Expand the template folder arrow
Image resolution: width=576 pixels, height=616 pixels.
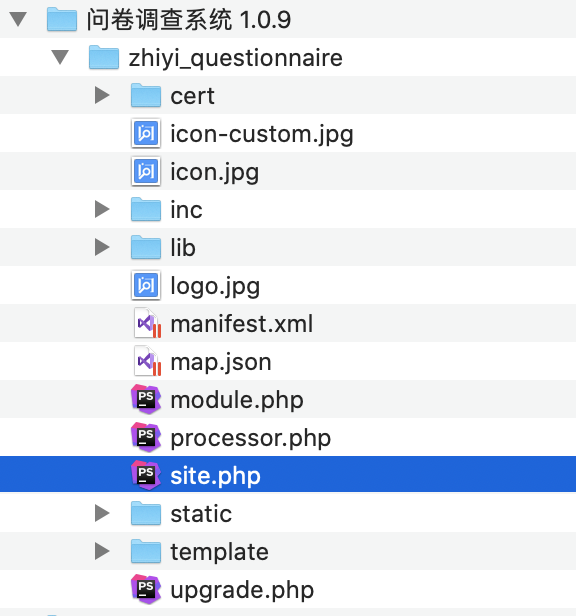coord(102,551)
